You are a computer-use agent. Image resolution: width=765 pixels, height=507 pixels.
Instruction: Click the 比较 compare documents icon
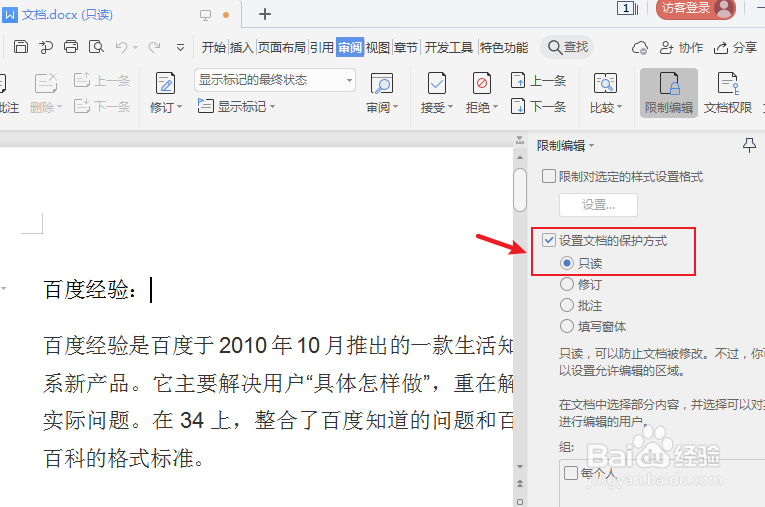click(605, 83)
